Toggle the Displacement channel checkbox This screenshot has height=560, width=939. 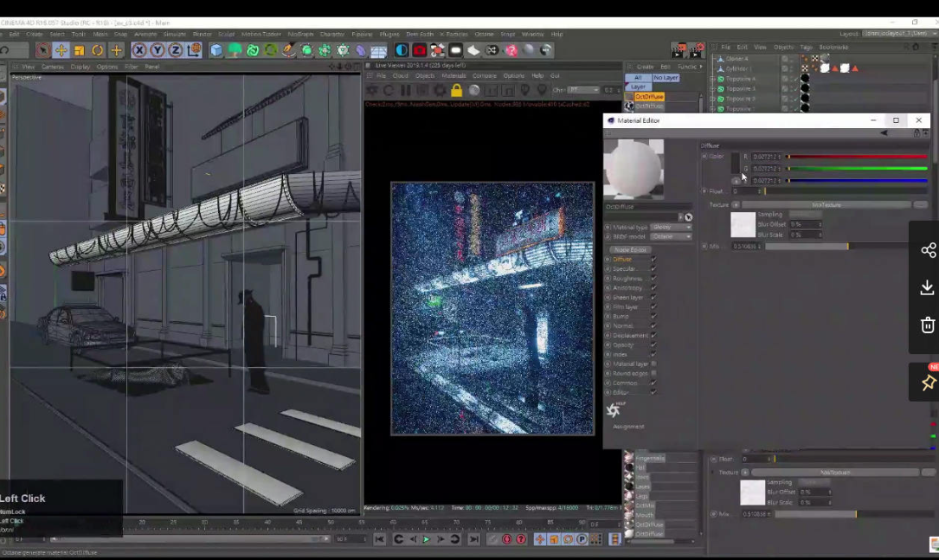653,336
